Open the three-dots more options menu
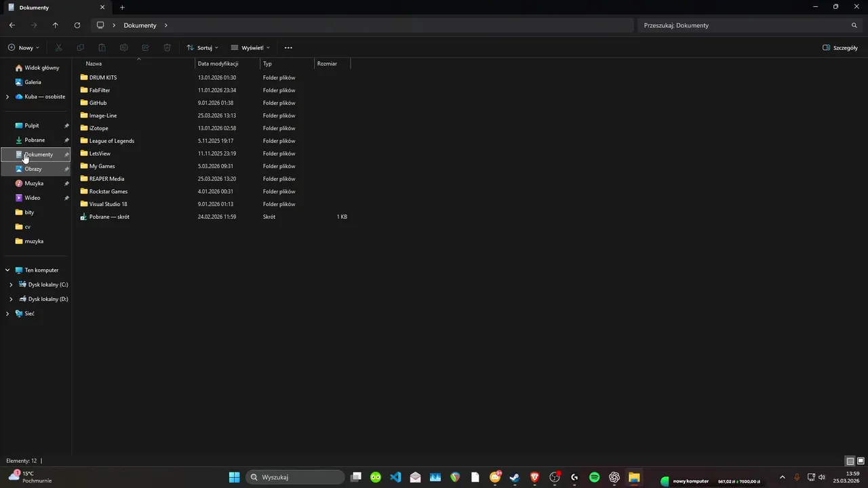This screenshot has height=488, width=868. coord(288,47)
